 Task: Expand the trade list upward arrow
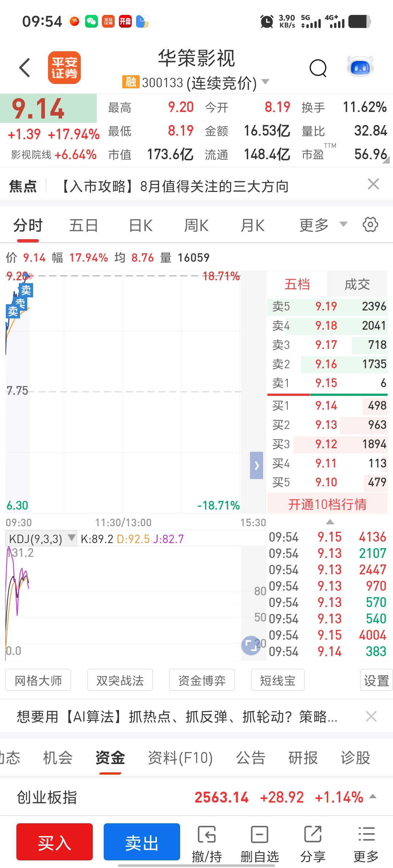330,522
